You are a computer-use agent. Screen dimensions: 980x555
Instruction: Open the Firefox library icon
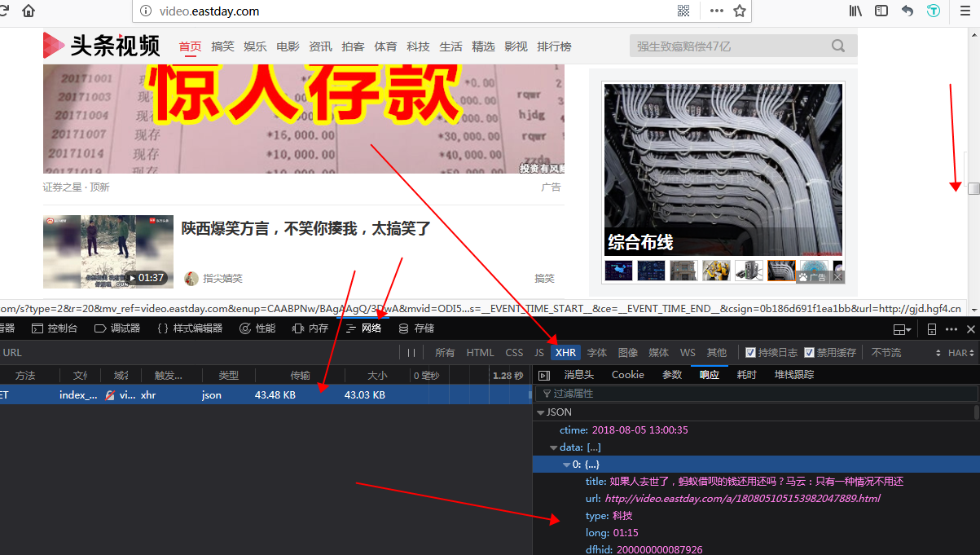coord(856,11)
